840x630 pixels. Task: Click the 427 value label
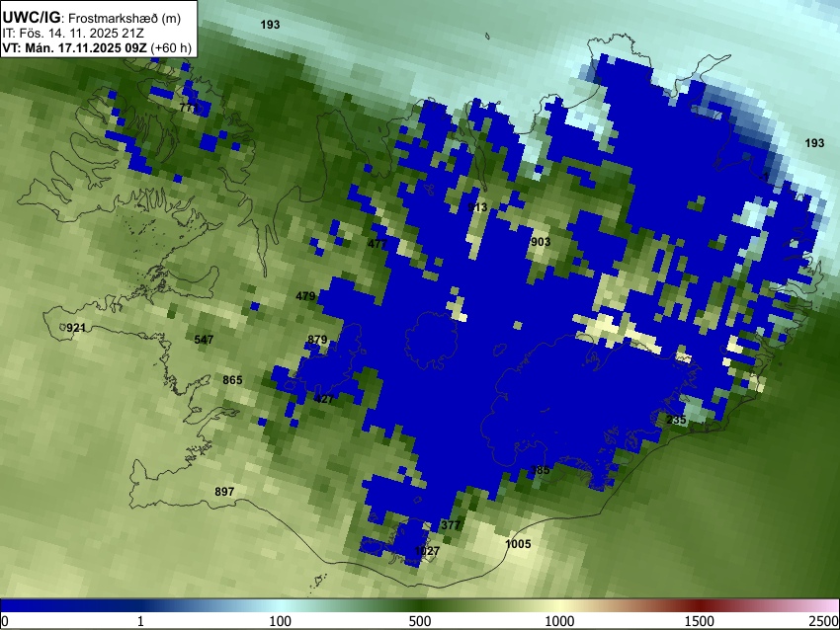pos(324,399)
